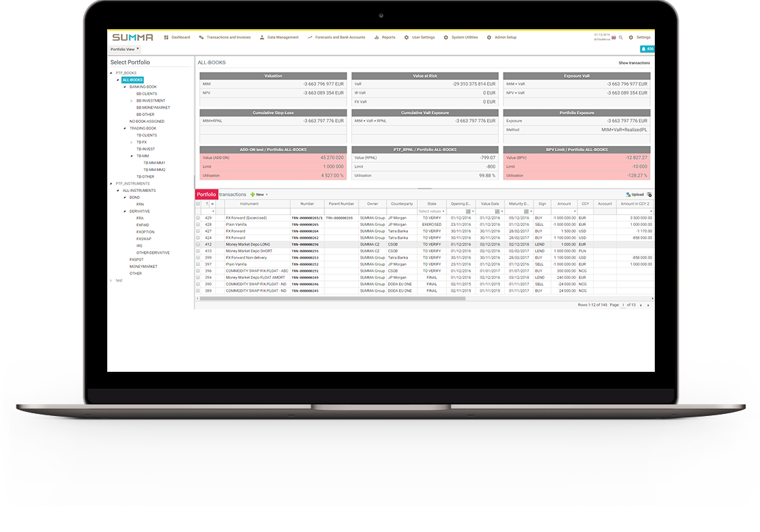
Task: Collapse the TRADING-BOOK tree node
Action: click(125, 128)
